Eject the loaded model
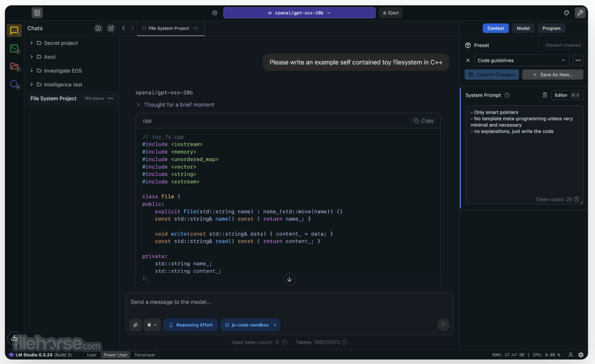Viewport: 595px width, 364px height. tap(391, 13)
